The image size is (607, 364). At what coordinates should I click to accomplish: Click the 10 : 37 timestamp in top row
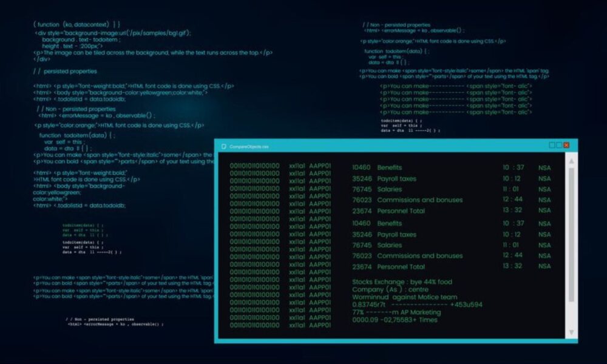point(513,167)
